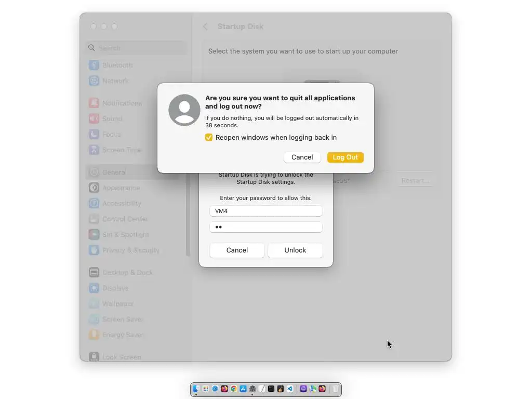The image size is (532, 399).
Task: Click Unlock in the password dialog
Action: point(295,250)
